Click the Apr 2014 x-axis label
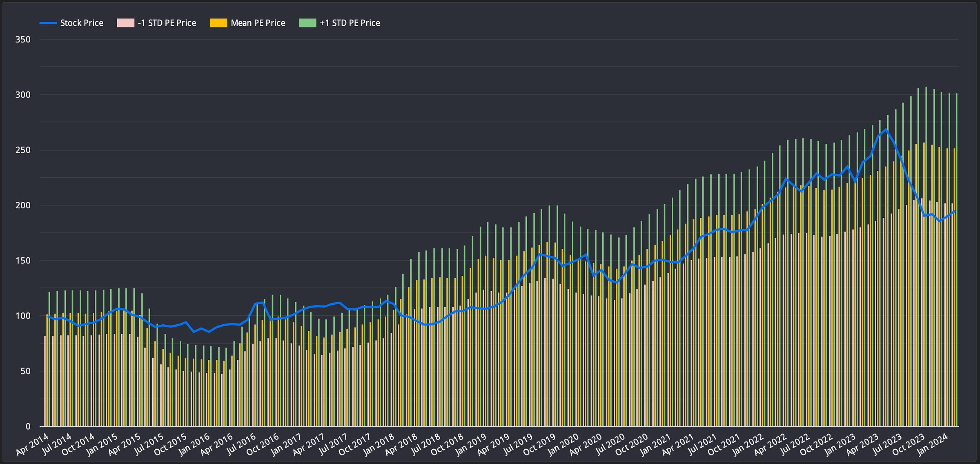Image resolution: width=980 pixels, height=464 pixels. [x=32, y=444]
